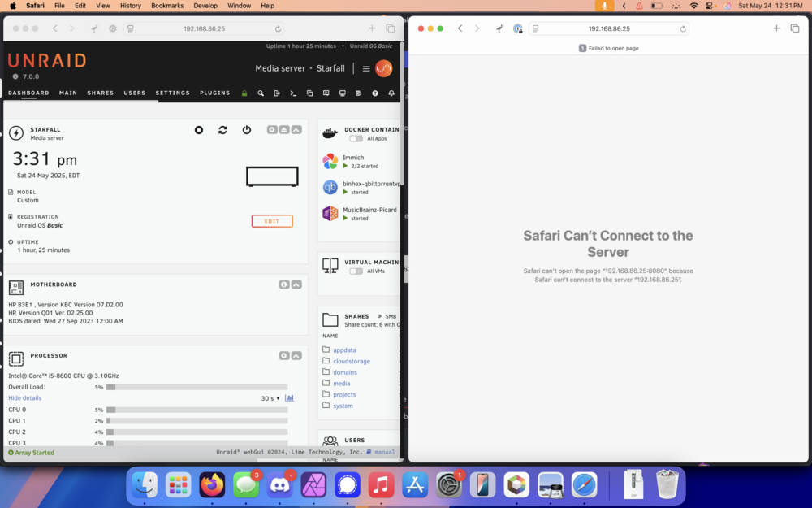Collapse the Processor tile with chevron
The height and width of the screenshot is (508, 812).
click(x=296, y=356)
